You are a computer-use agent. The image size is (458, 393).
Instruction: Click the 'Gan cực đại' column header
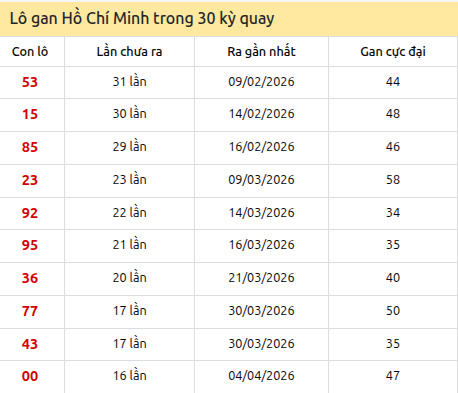pyautogui.click(x=393, y=52)
